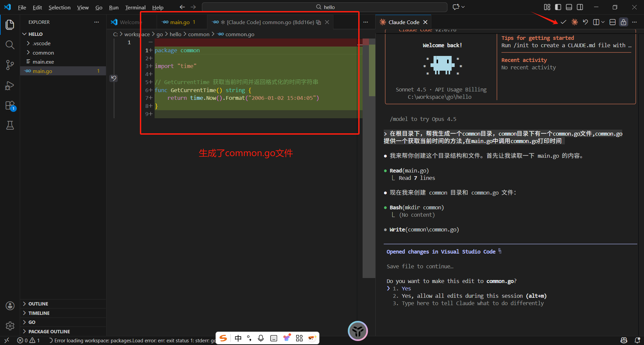
Task: Click the apps grid icon in input toolbar
Action: (300, 338)
